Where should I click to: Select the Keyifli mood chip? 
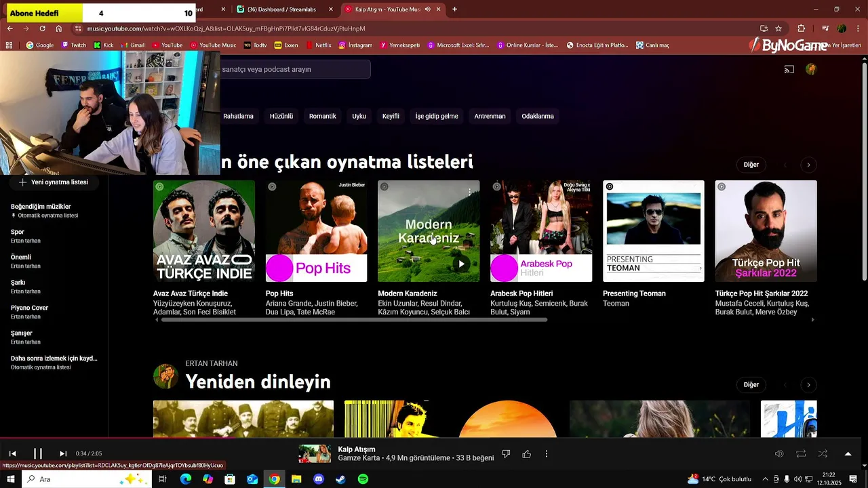pyautogui.click(x=391, y=116)
